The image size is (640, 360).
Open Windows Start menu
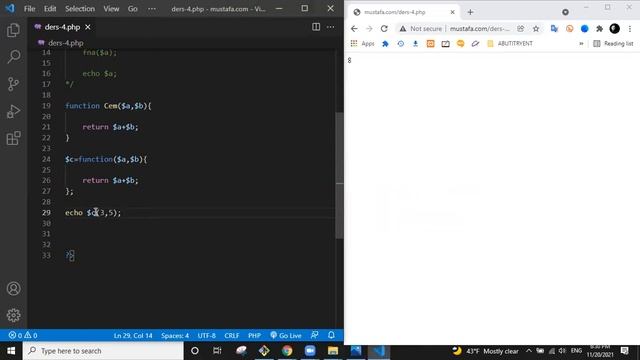(x=11, y=351)
